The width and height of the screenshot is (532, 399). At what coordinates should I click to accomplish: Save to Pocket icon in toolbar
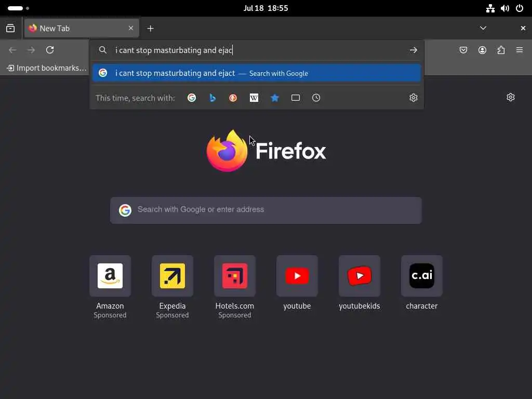[463, 50]
